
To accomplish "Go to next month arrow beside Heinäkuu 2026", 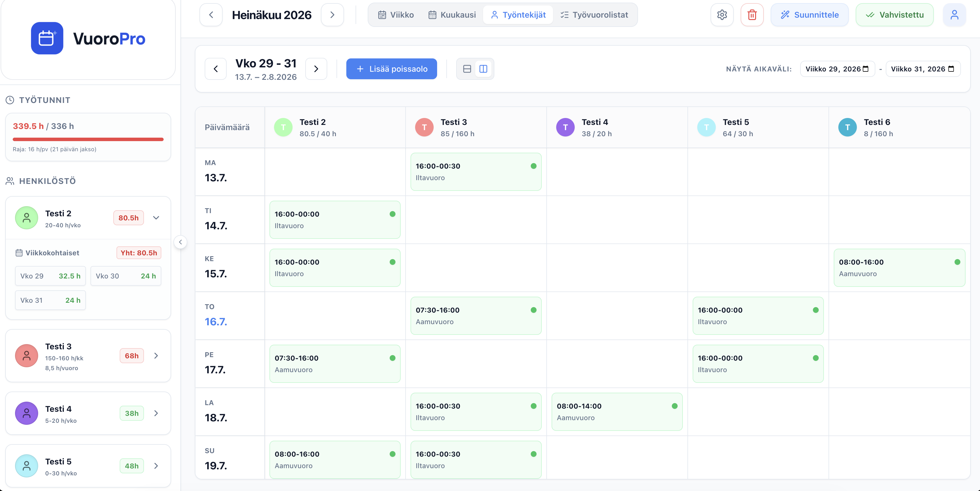I will (x=332, y=15).
